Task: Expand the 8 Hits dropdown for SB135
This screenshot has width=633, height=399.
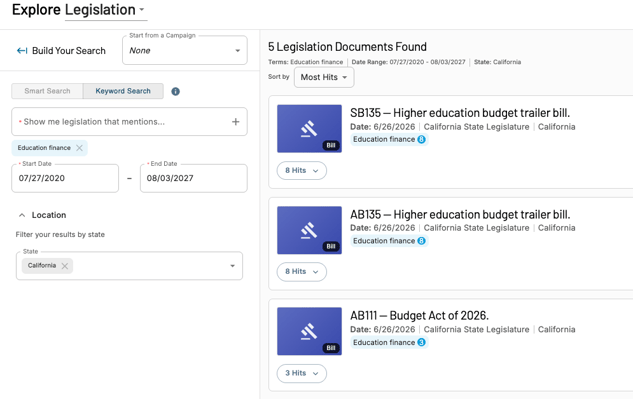Action: pyautogui.click(x=302, y=170)
